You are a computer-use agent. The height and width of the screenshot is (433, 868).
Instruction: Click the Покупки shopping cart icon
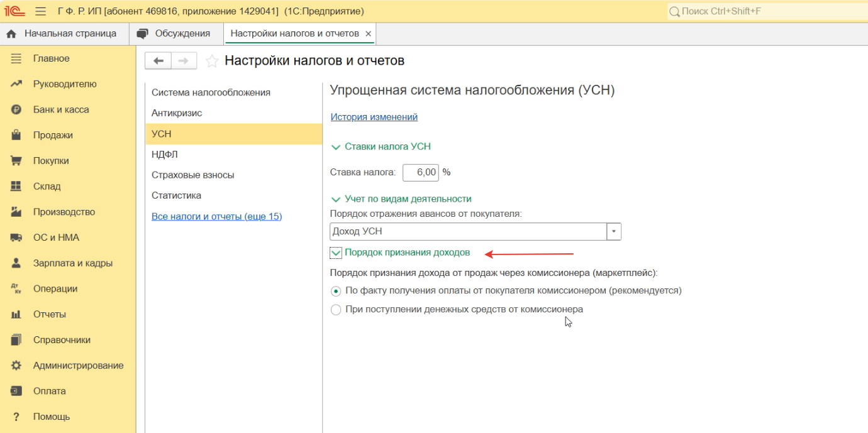(x=16, y=161)
